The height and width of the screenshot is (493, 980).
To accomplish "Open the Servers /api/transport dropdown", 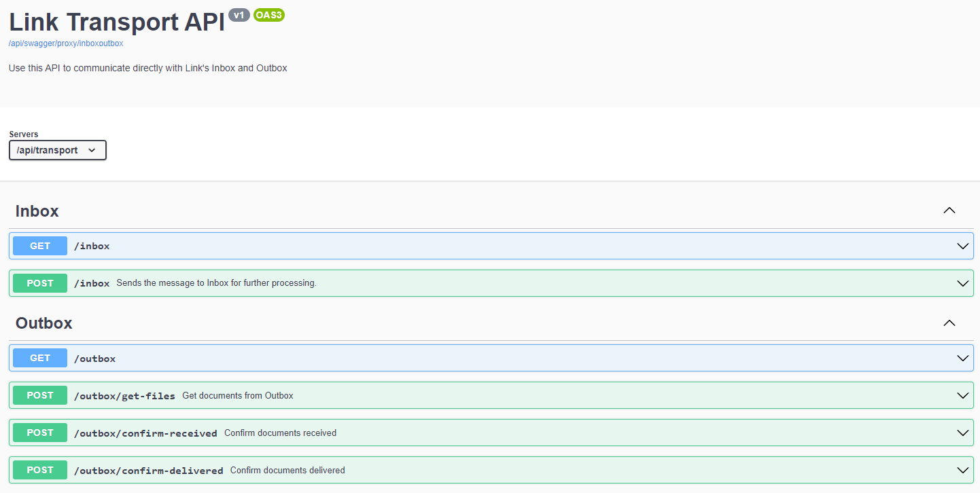I will click(x=58, y=150).
